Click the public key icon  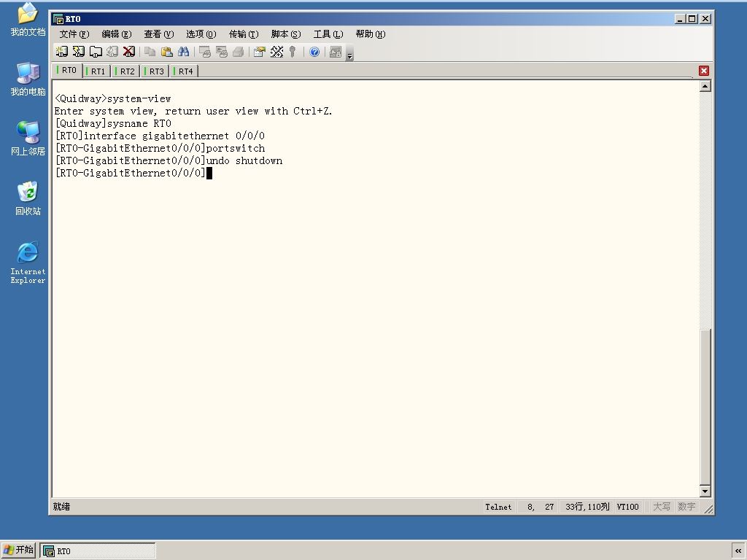293,52
